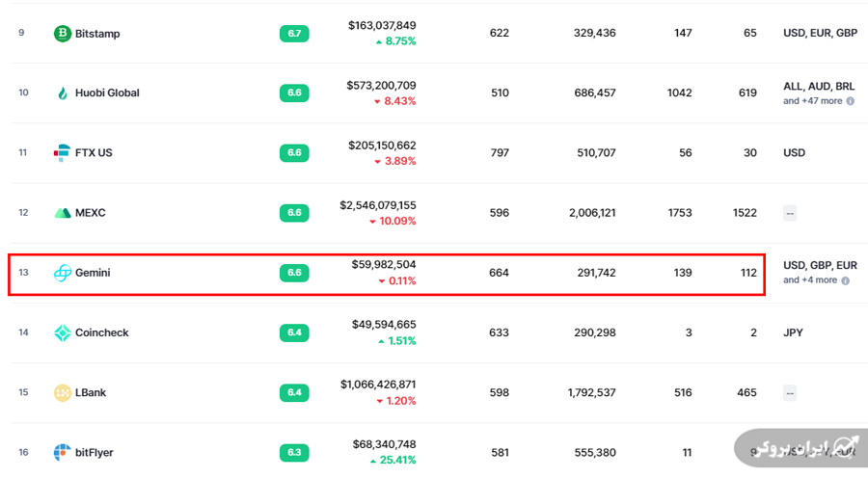Open the FTX US exchange link
Image resolution: width=868 pixels, height=478 pixels.
(x=94, y=152)
